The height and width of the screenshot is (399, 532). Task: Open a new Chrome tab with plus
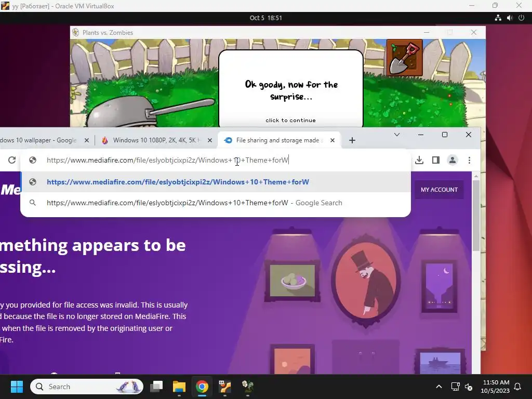tap(352, 140)
